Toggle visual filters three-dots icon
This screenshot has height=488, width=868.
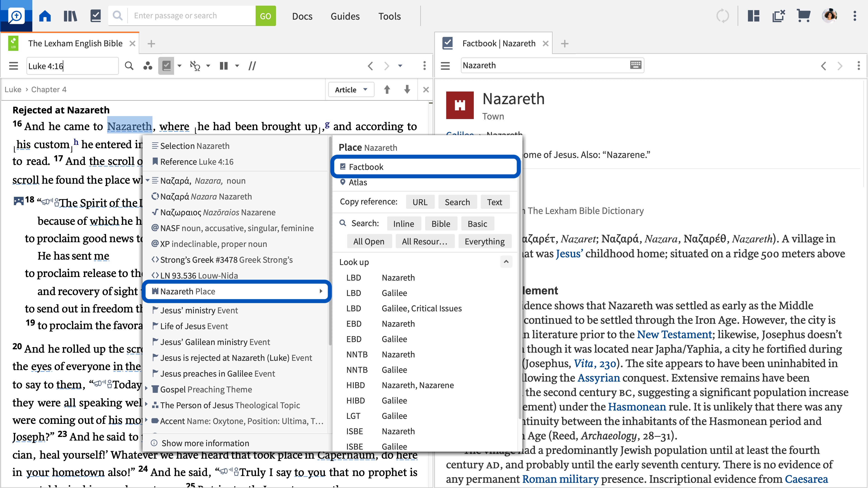pyautogui.click(x=148, y=66)
